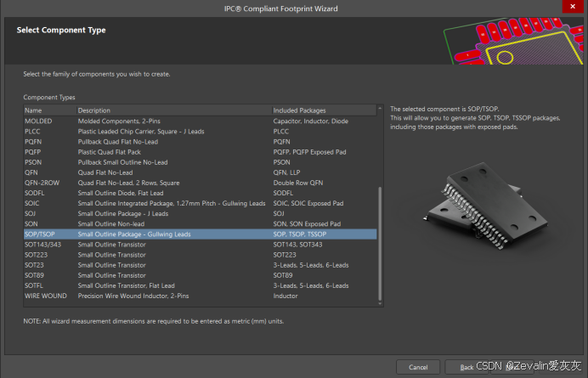Viewport: 588px width, 378px height.
Task: Click 'PQFP, PQFP Exposed Pad' packages cell
Action: 309,152
